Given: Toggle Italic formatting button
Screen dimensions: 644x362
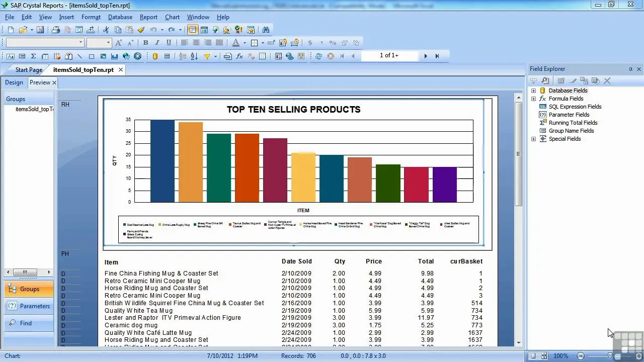Looking at the screenshot, I should [157, 43].
